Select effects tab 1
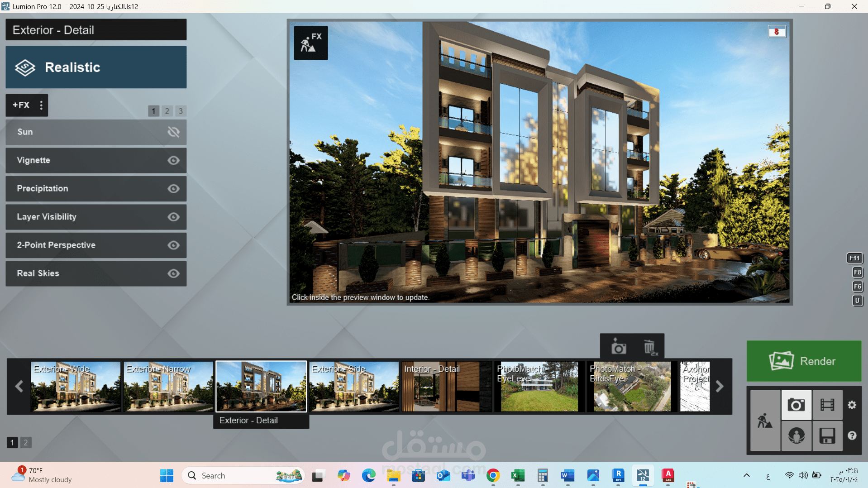The width and height of the screenshot is (868, 488). pyautogui.click(x=153, y=111)
